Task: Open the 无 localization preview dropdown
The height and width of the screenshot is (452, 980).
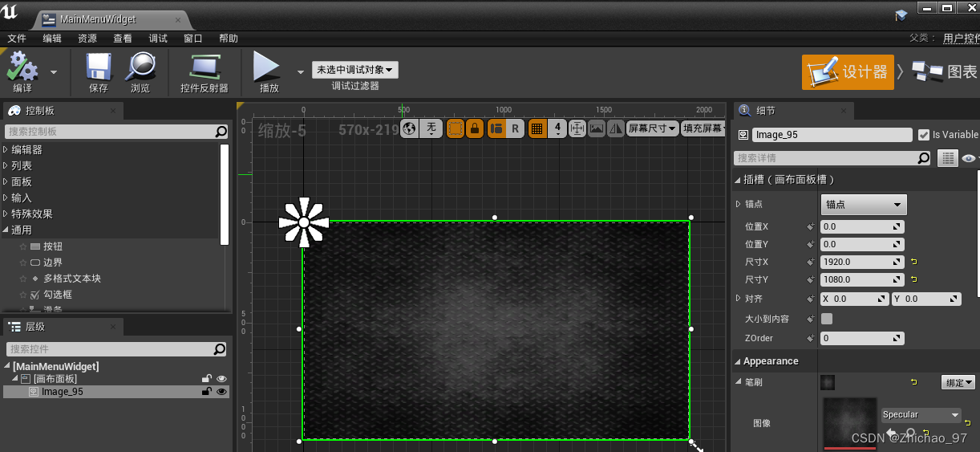Action: [432, 128]
